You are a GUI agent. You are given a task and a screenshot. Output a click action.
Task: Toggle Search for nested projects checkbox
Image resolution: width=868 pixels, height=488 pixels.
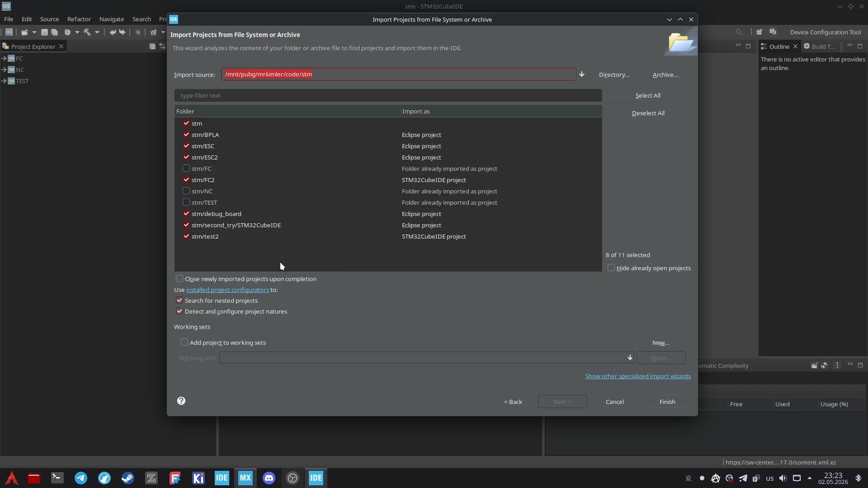point(179,300)
